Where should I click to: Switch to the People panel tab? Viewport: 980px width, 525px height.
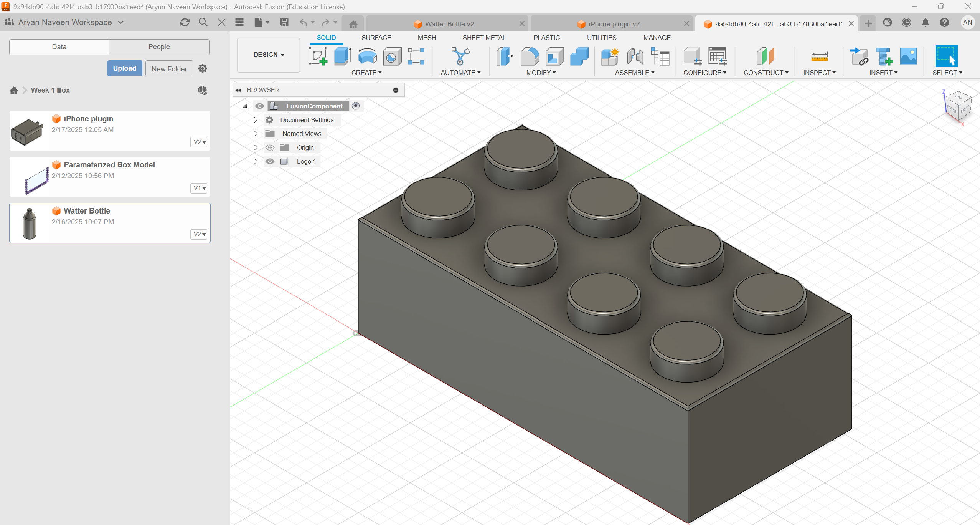point(159,47)
